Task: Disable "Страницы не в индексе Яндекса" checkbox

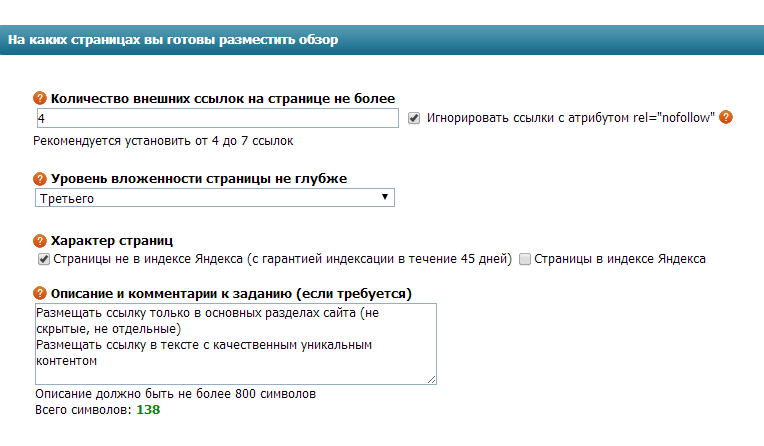Action: (x=44, y=259)
